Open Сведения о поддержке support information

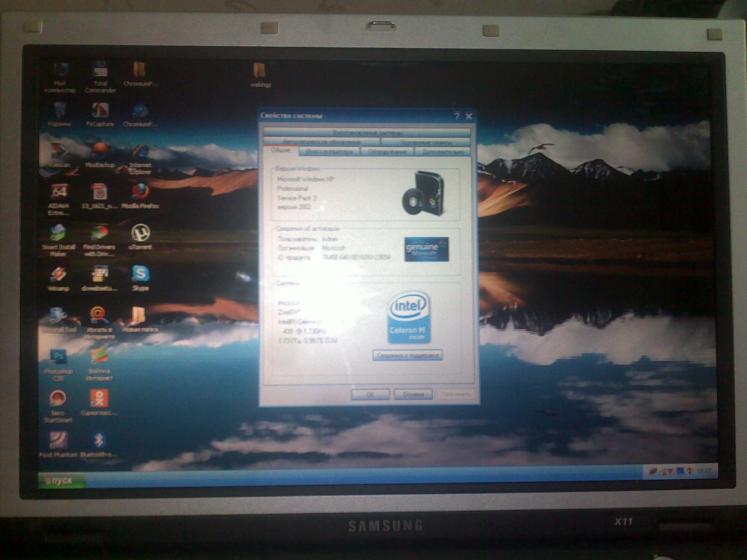407,355
